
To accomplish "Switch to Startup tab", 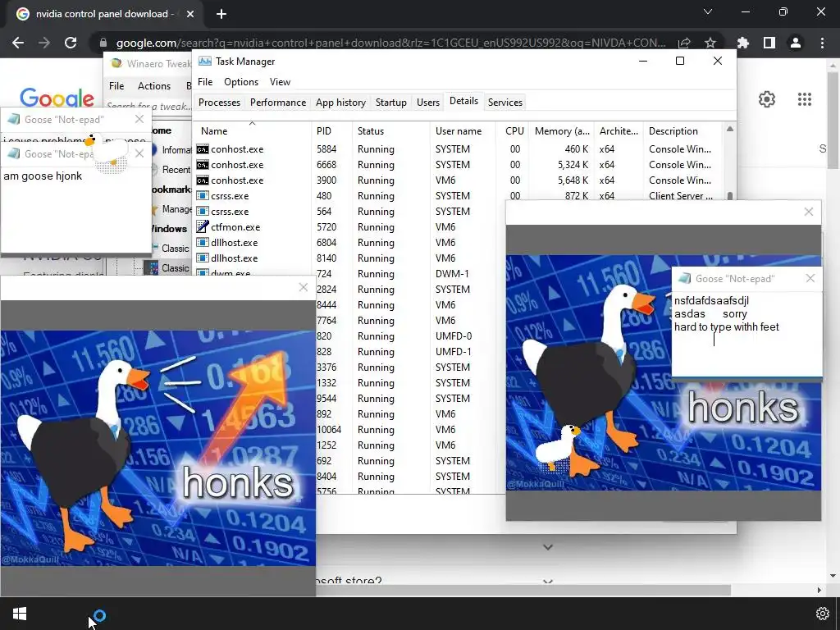I will click(x=391, y=103).
